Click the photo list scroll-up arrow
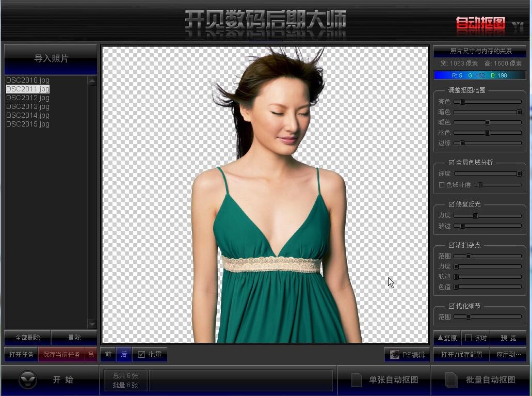 [92, 80]
